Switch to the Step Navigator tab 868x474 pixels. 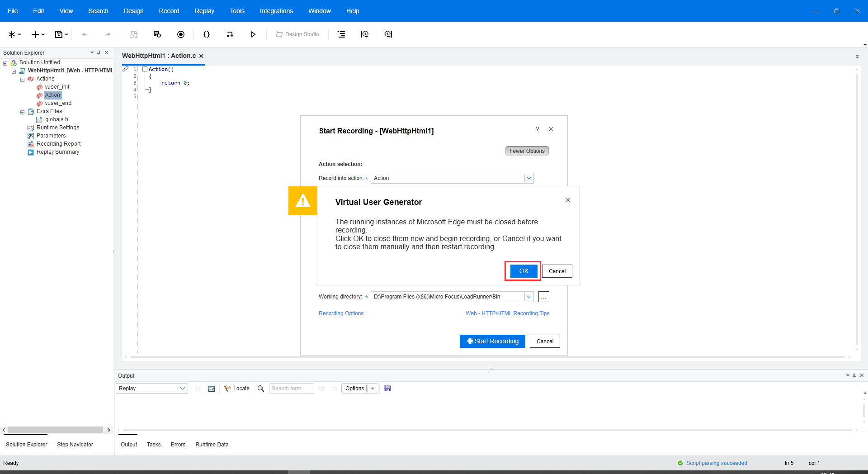click(x=75, y=445)
